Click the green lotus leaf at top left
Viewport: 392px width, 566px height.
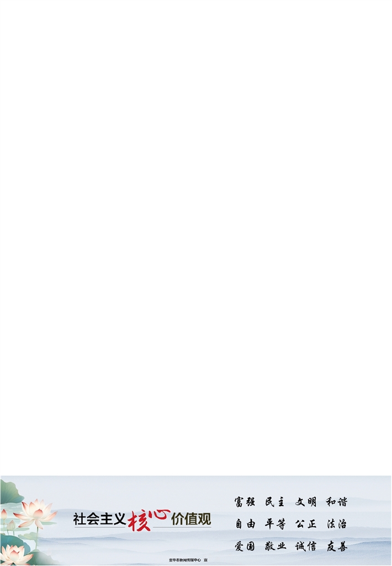coord(11,492)
